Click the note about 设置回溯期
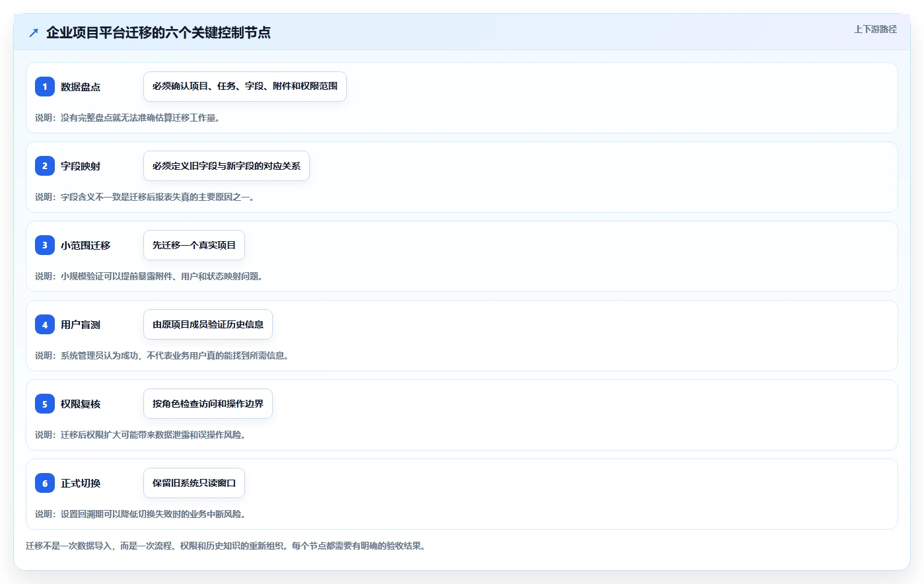924x584 pixels. [141, 514]
